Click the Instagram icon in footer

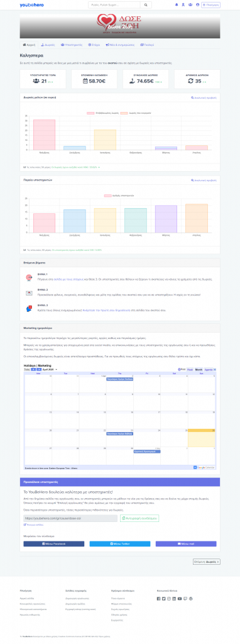click(x=168, y=599)
